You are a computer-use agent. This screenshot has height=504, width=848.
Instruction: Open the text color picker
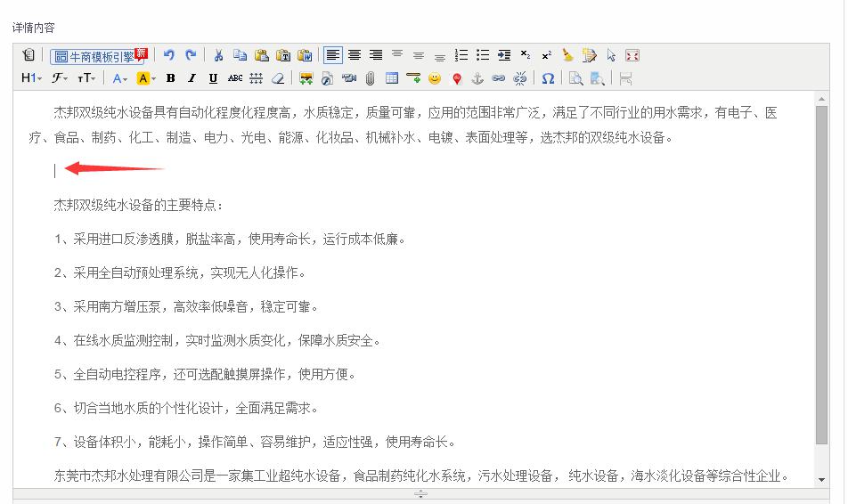(119, 78)
